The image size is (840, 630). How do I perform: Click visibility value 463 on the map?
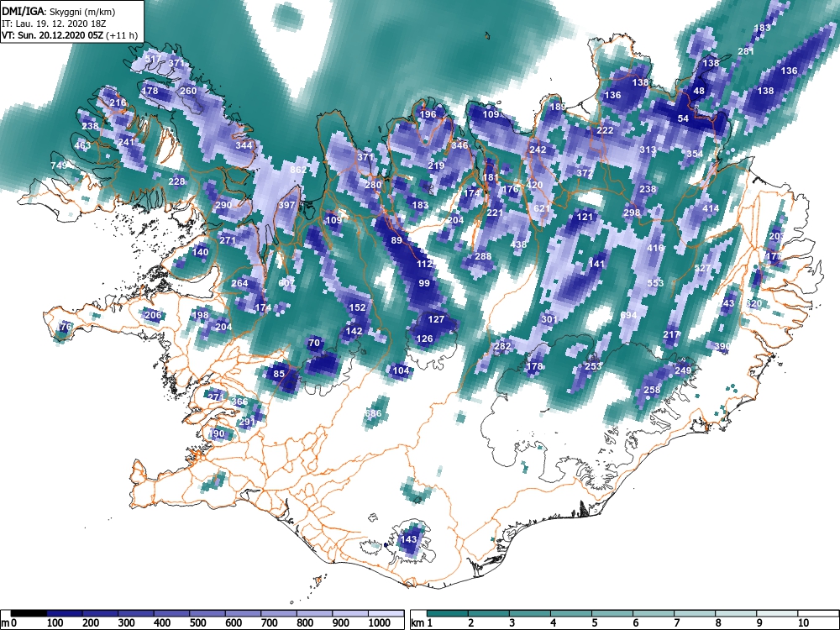82,145
